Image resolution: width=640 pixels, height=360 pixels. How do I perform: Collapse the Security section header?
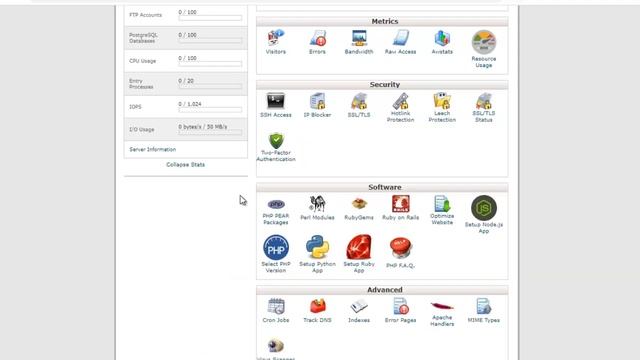[382, 84]
